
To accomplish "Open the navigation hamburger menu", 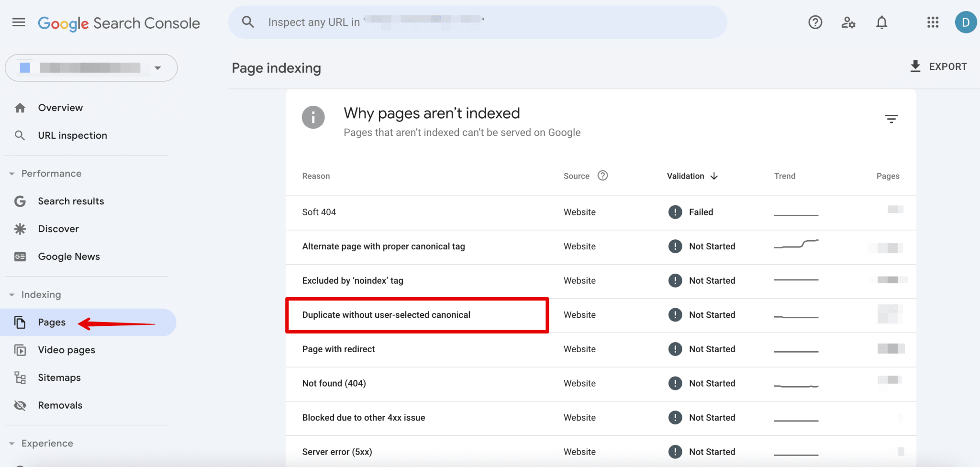I will tap(19, 22).
